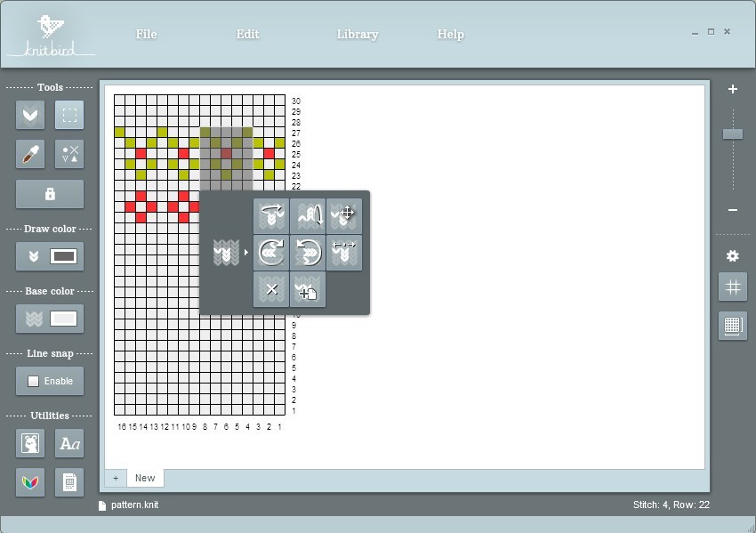
Task: Open the Aa text utility
Action: tap(69, 443)
